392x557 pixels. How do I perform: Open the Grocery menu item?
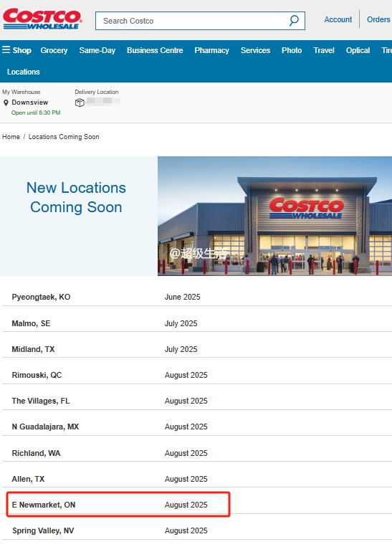pyautogui.click(x=54, y=50)
